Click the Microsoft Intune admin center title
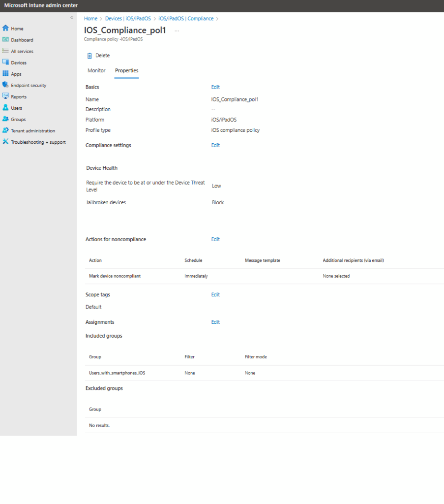444x504 pixels. pyautogui.click(x=41, y=5)
